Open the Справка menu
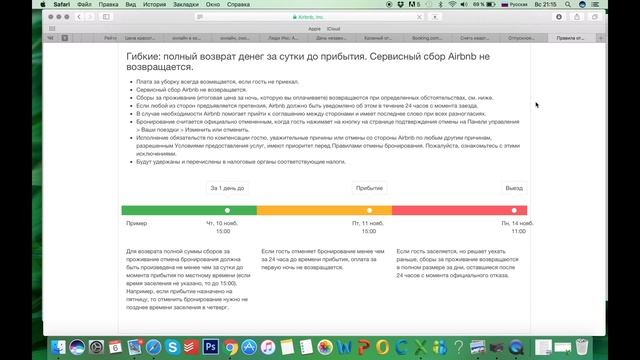 (238, 4)
